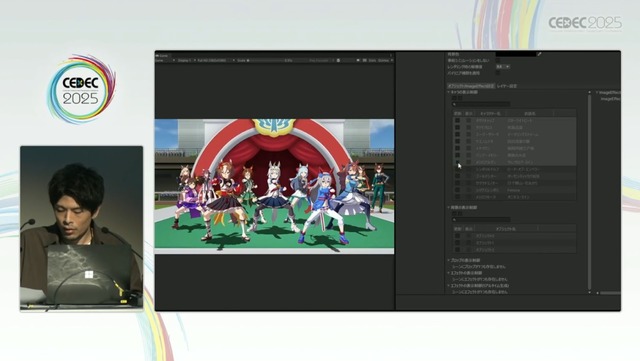Collapse the プロップの表示制御 section
The image size is (640, 361).
(x=448, y=260)
